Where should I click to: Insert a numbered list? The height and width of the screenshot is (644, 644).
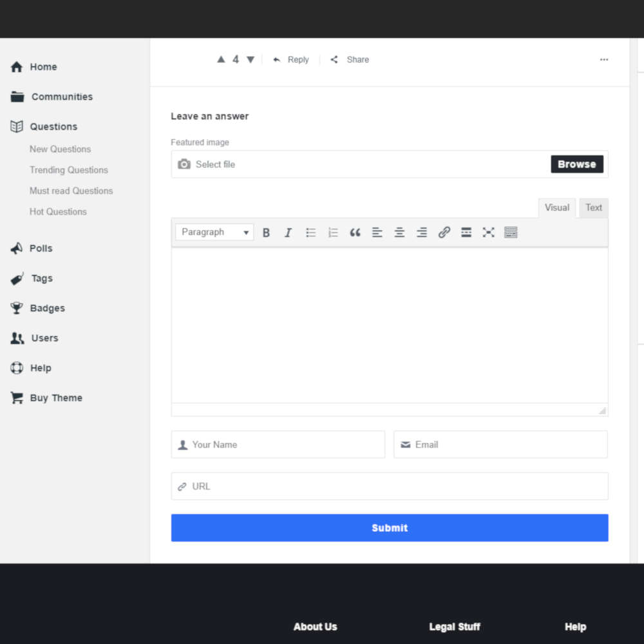pos(333,232)
